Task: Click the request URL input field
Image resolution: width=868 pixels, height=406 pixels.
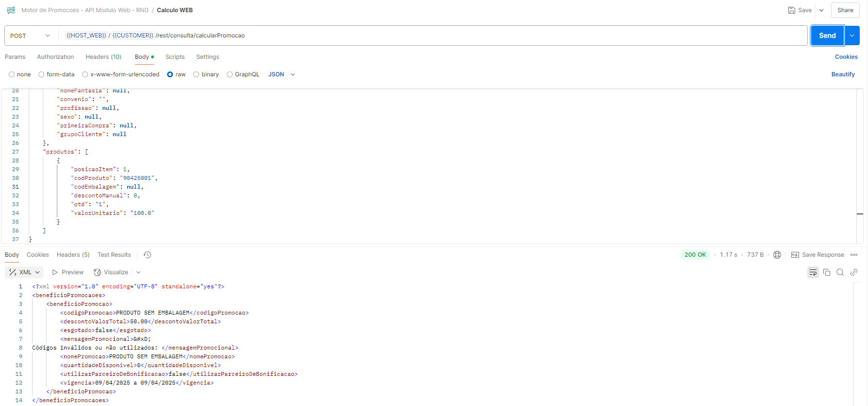Action: [x=432, y=35]
